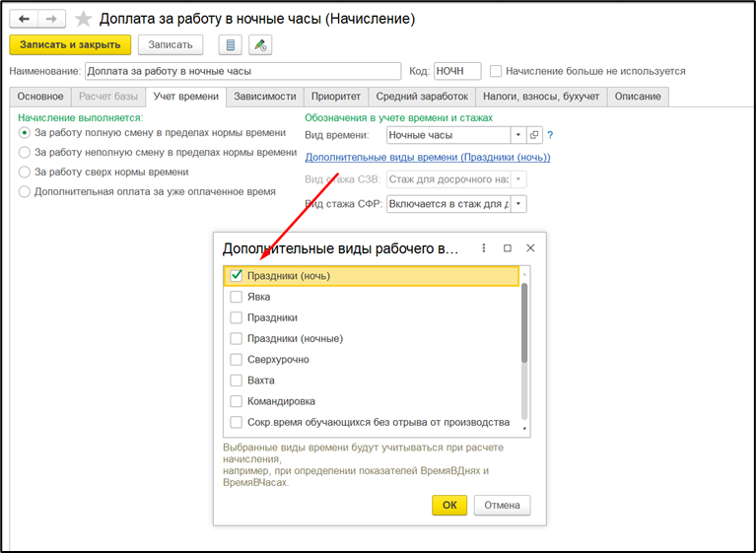Image resolution: width=756 pixels, height=553 pixels.
Task: Click the green pencil edit icon
Action: point(259,44)
